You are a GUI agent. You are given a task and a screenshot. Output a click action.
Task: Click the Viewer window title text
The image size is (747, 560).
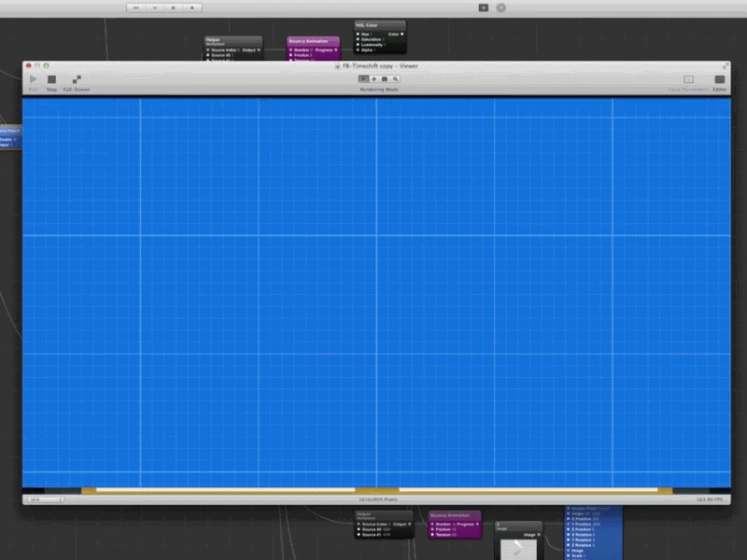(x=380, y=66)
